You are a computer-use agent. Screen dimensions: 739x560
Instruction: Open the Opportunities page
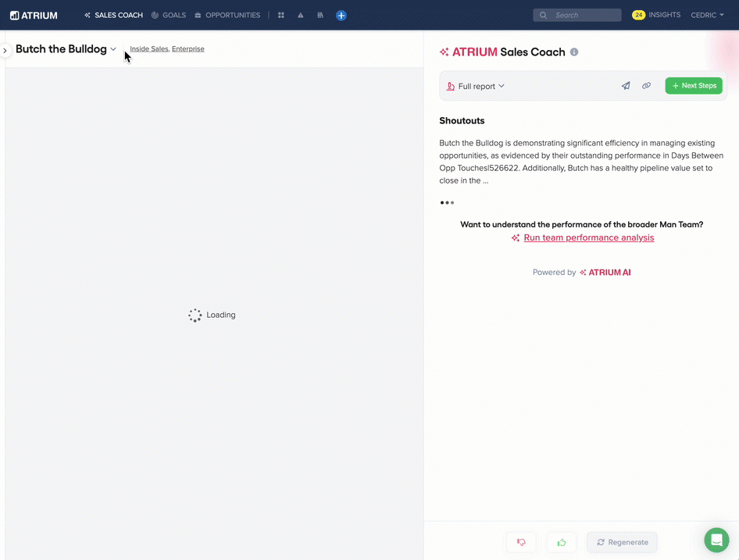(x=227, y=15)
